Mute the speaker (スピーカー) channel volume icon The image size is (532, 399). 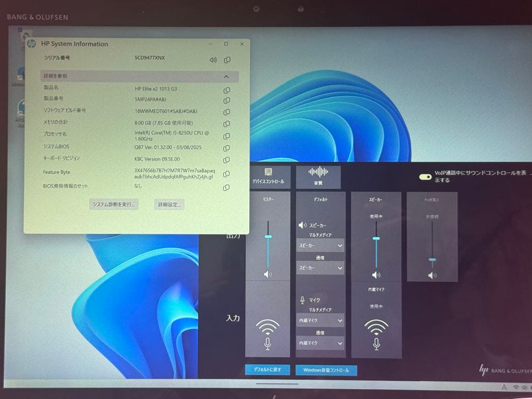(376, 275)
